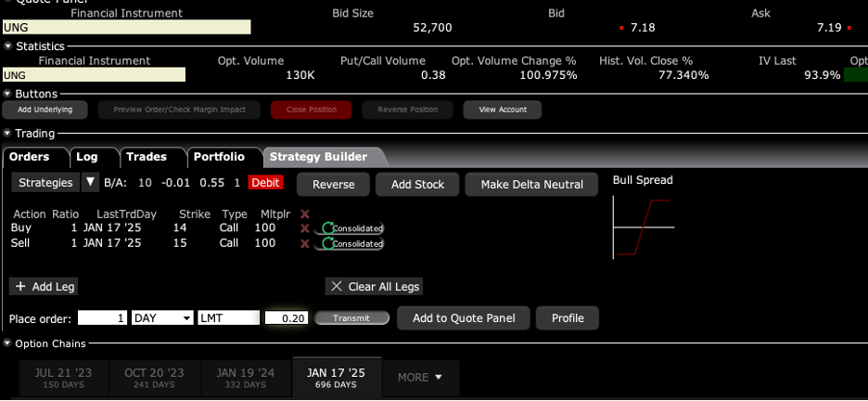Switch to the Log tab
This screenshot has width=868, height=401.
coord(87,157)
